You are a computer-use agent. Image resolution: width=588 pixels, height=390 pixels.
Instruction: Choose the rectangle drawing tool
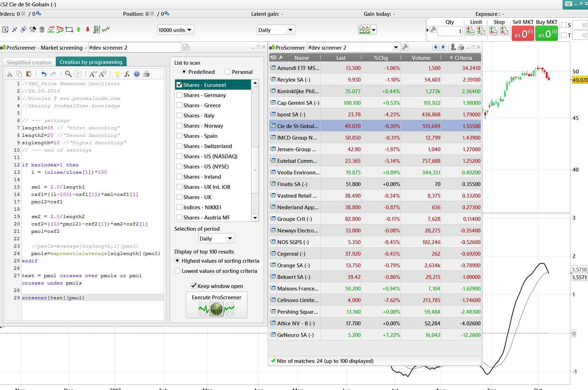[x=69, y=30]
